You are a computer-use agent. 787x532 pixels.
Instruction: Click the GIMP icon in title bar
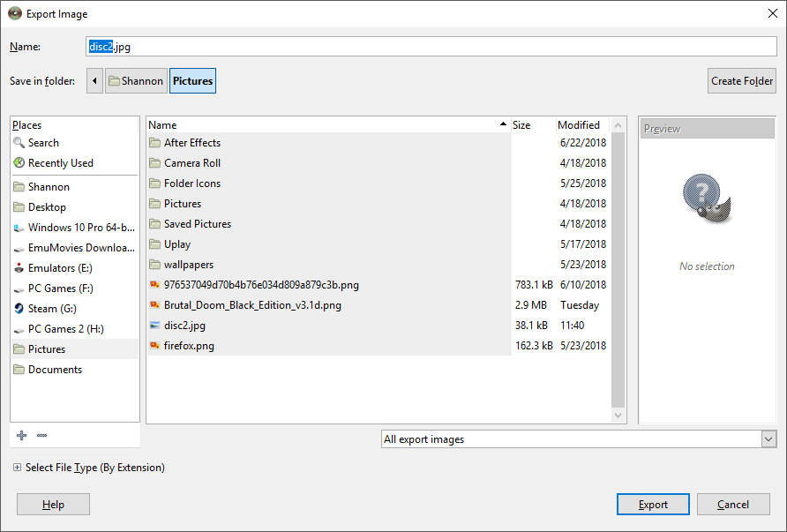pyautogui.click(x=15, y=13)
